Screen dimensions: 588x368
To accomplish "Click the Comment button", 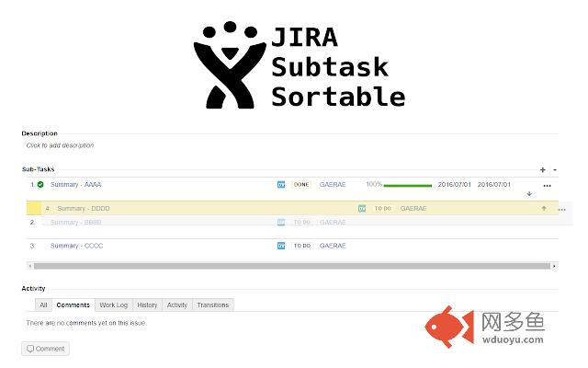I will pos(45,349).
